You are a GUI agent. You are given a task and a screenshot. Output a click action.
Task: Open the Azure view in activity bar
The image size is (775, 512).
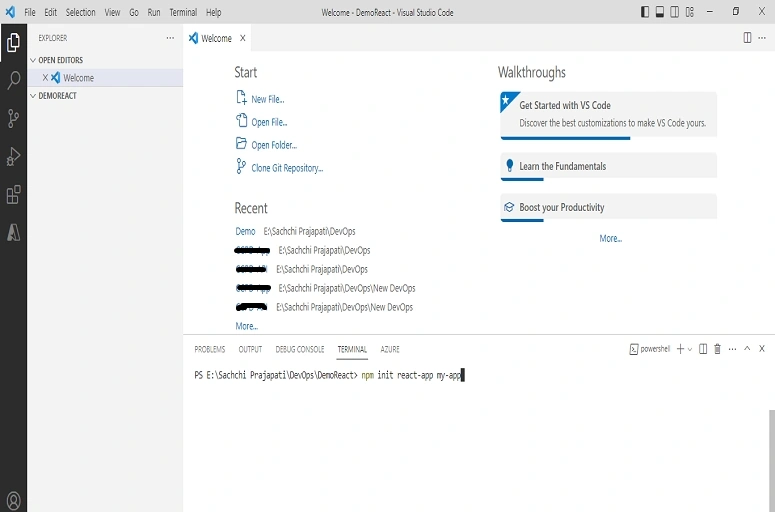tap(13, 232)
